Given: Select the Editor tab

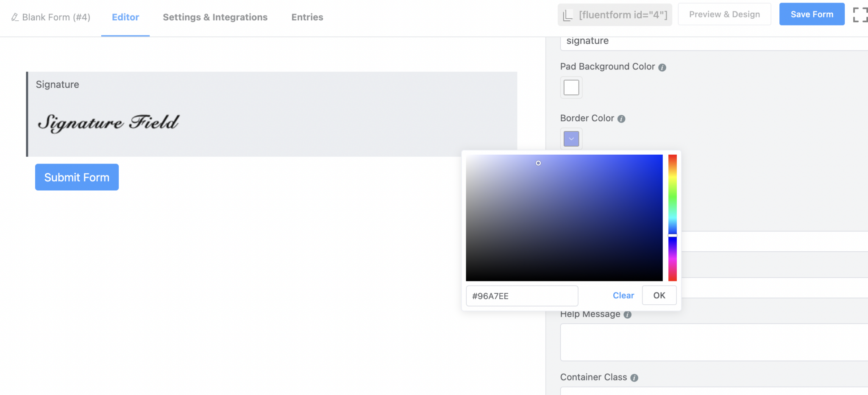Looking at the screenshot, I should point(125,17).
